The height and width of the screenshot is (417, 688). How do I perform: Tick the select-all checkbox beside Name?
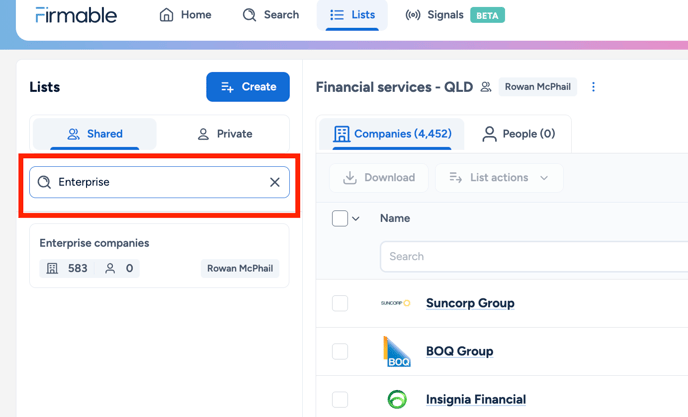(x=340, y=218)
